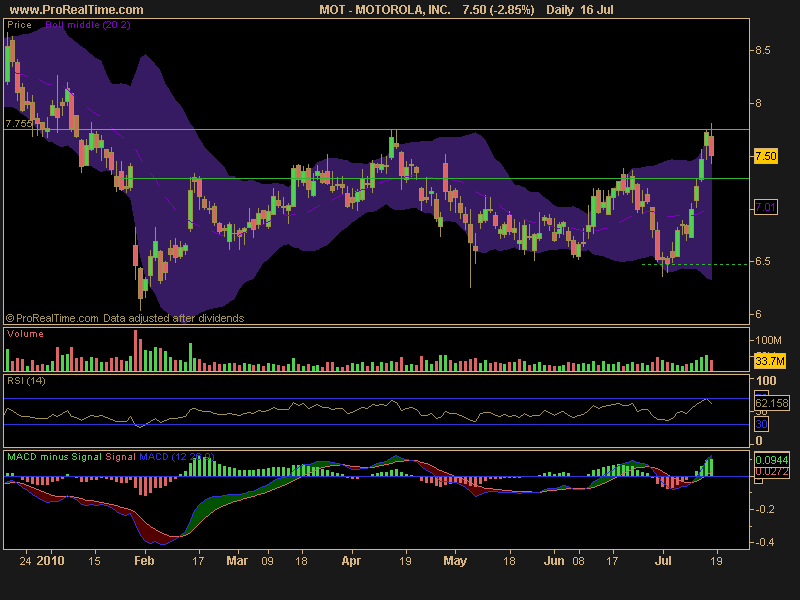Click the green 0.0944 MACD value tag
The height and width of the screenshot is (600, 800).
772,460
